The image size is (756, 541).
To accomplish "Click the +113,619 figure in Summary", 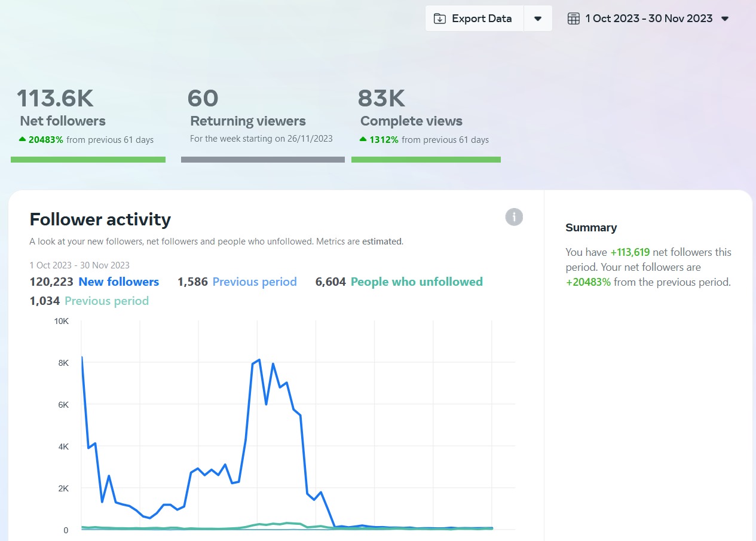I will click(630, 252).
